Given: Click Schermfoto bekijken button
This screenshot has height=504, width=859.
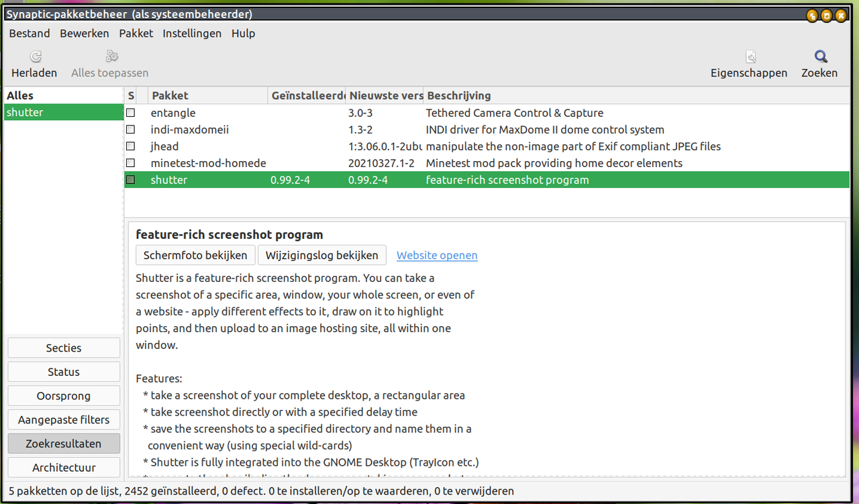Looking at the screenshot, I should 195,255.
